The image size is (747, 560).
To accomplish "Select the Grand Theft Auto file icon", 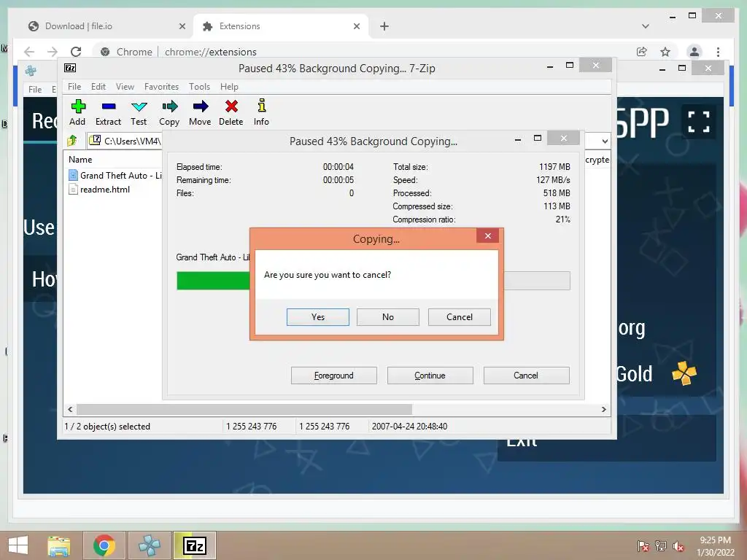I will click(73, 175).
